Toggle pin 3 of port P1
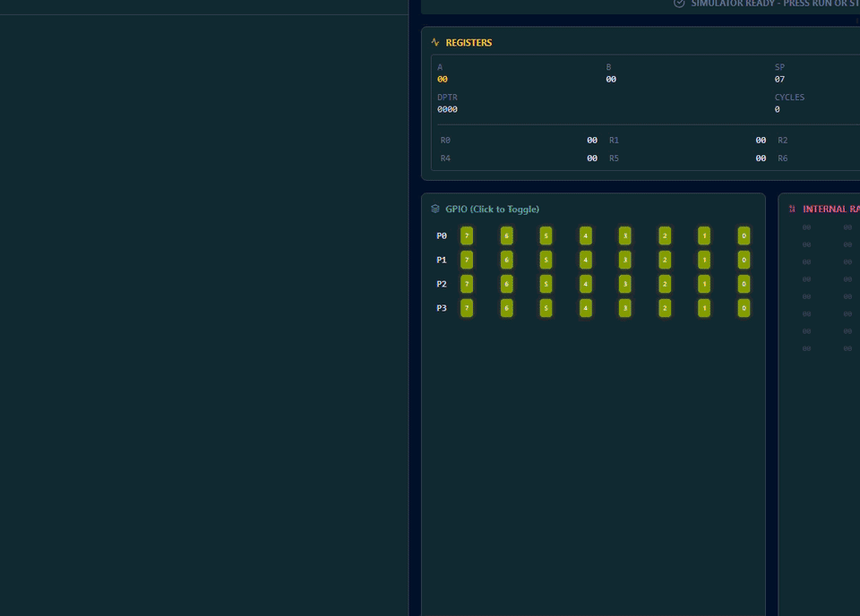Screen dimensions: 860x616 coord(624,260)
